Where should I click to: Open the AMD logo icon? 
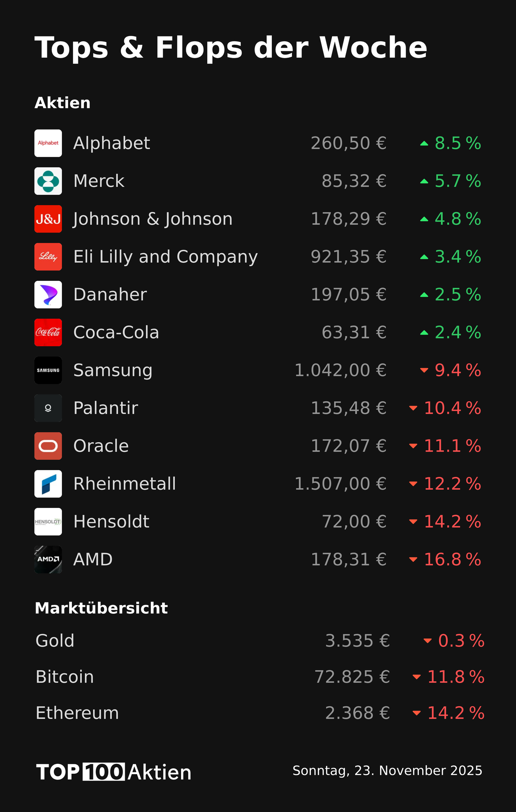click(48, 560)
